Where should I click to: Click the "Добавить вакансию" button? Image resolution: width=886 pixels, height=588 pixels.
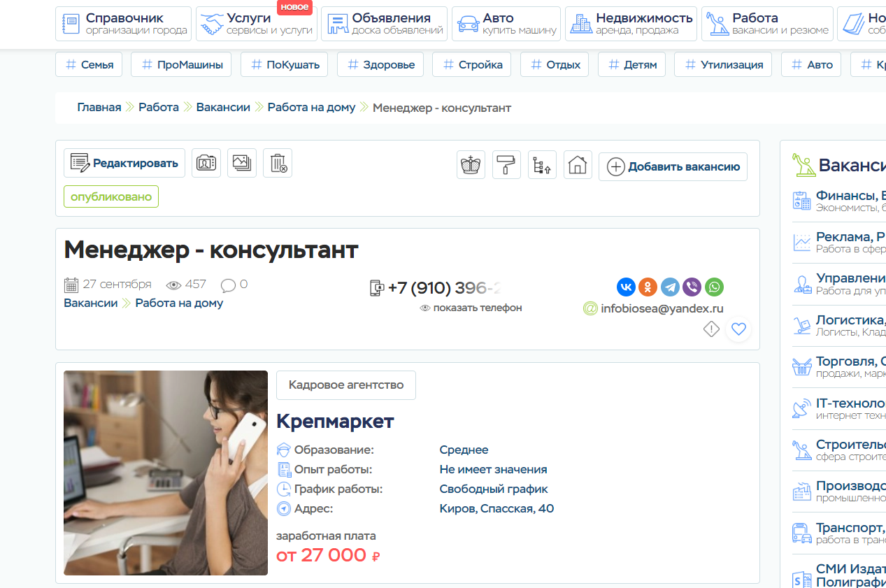coord(673,167)
